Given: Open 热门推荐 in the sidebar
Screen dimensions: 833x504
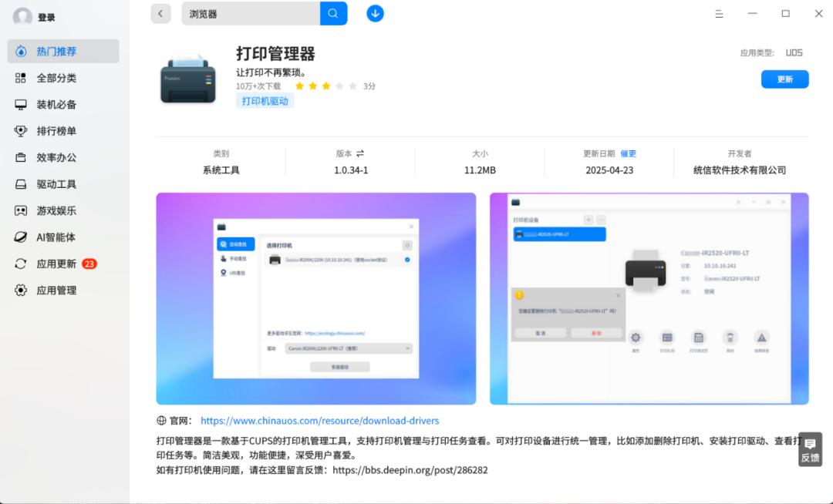Looking at the screenshot, I should [x=63, y=52].
